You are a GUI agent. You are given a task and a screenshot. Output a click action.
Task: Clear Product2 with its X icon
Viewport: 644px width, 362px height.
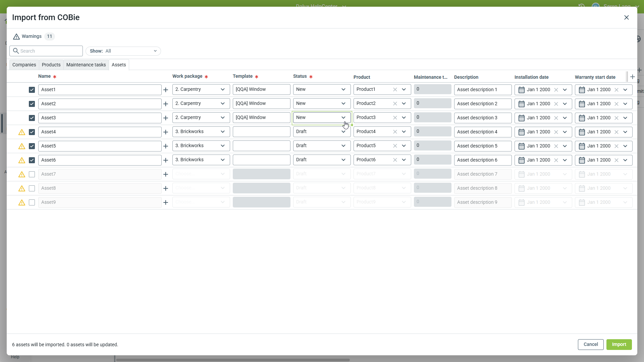point(395,104)
